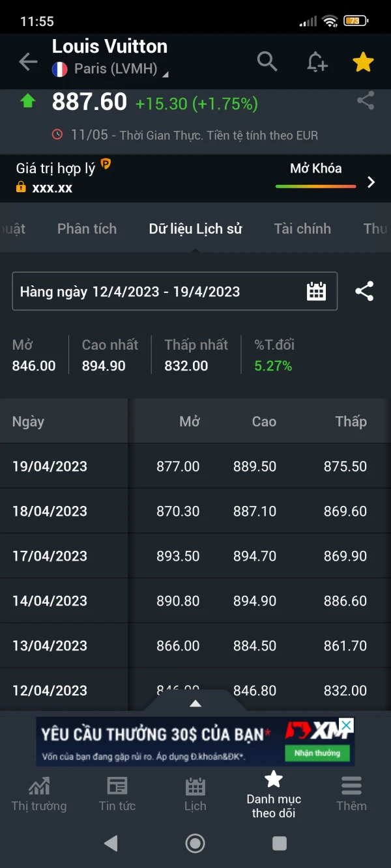Viewport: 391px width, 868px height.
Task: Open the Thêm hamburger menu
Action: pyautogui.click(x=351, y=794)
